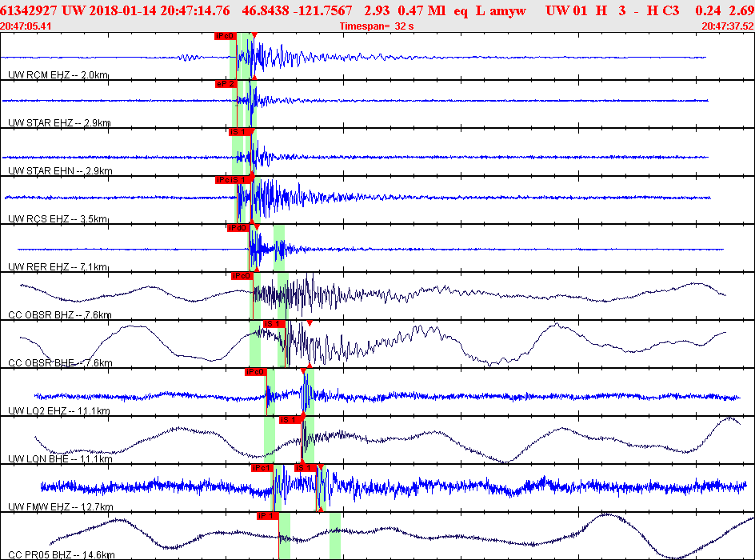Viewport: 755px width, 560px height.
Task: Click the second green window on PR05 BHZ trace
Action: click(335, 535)
